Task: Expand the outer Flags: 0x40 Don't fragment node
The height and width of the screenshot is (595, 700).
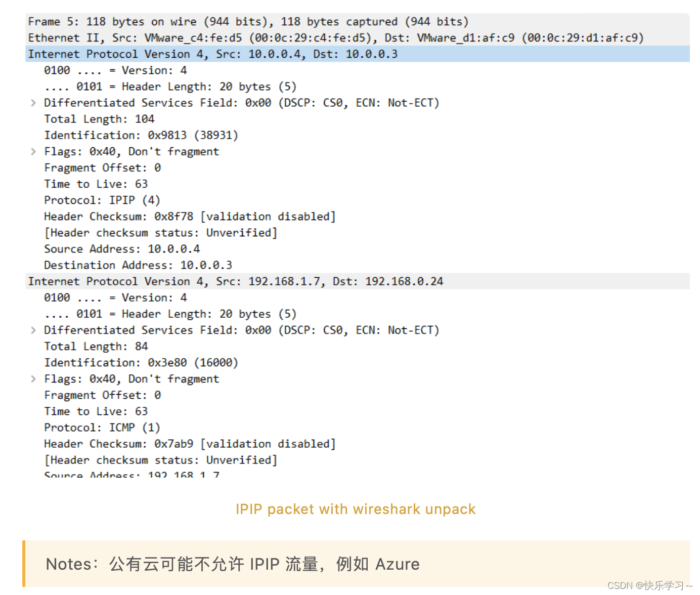Action: point(33,151)
